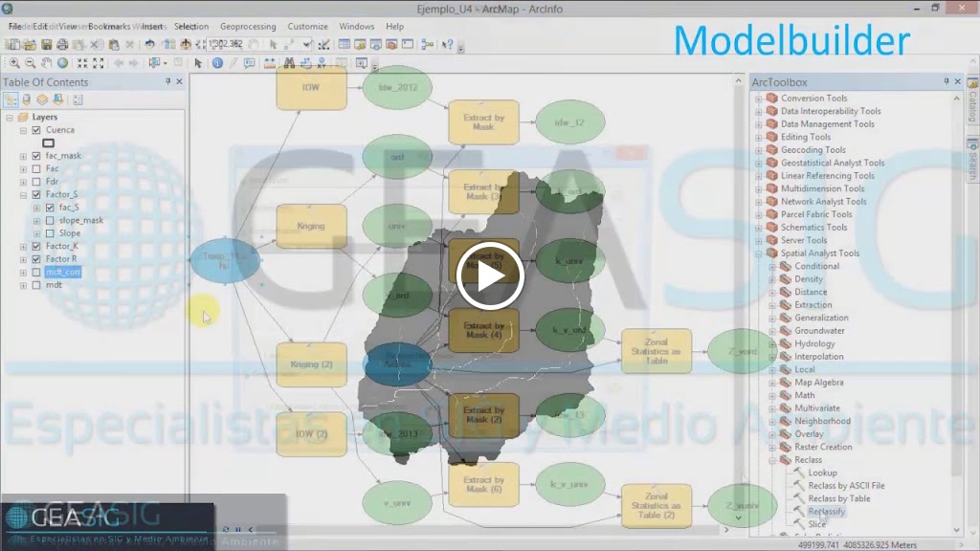Collapse Spatial Analyst Tools toolbox
This screenshot has height=551, width=980.
(758, 253)
